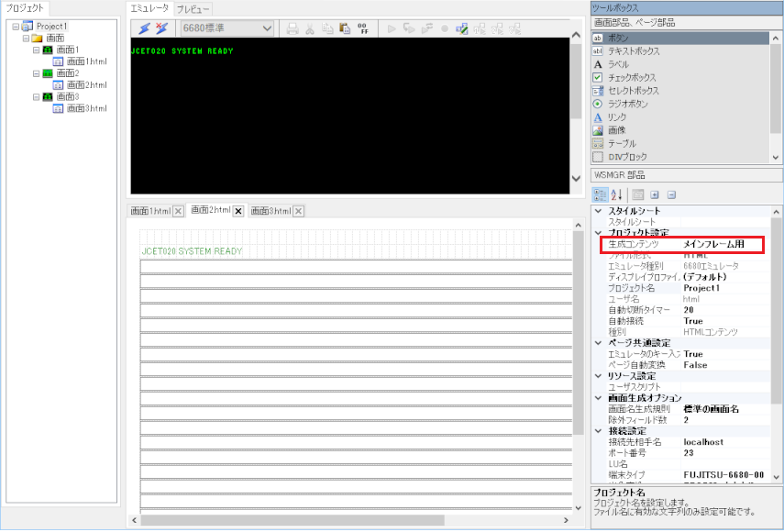This screenshot has width=784, height=532.
Task: Collapse the 画面2 tree node
Action: pyautogui.click(x=36, y=72)
